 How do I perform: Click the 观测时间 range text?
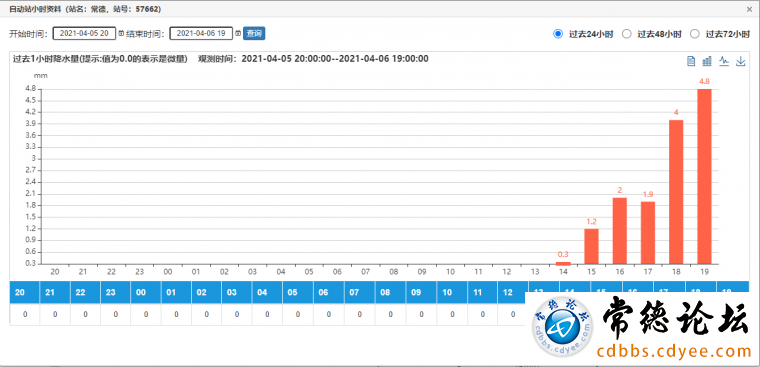coord(313,59)
